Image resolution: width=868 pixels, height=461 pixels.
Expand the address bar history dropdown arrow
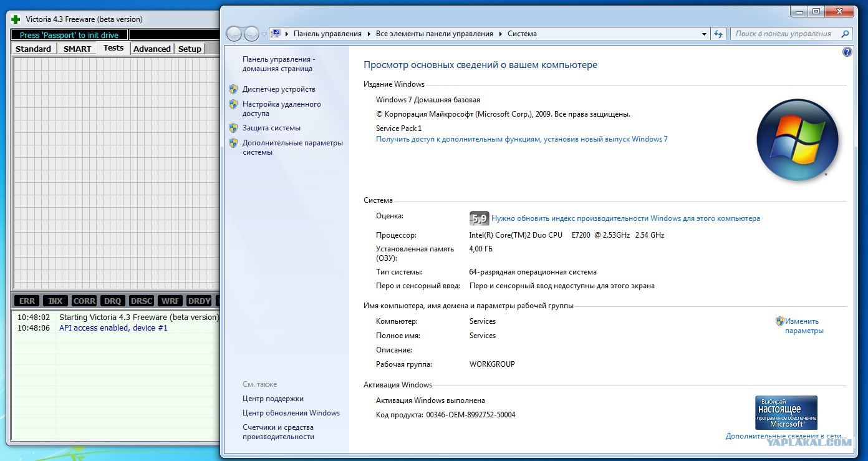[704, 34]
